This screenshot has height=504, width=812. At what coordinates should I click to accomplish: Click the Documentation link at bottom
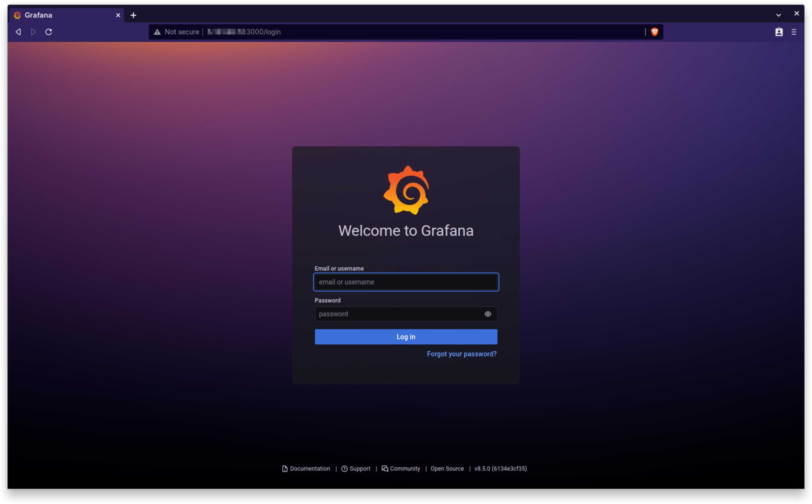coord(306,469)
